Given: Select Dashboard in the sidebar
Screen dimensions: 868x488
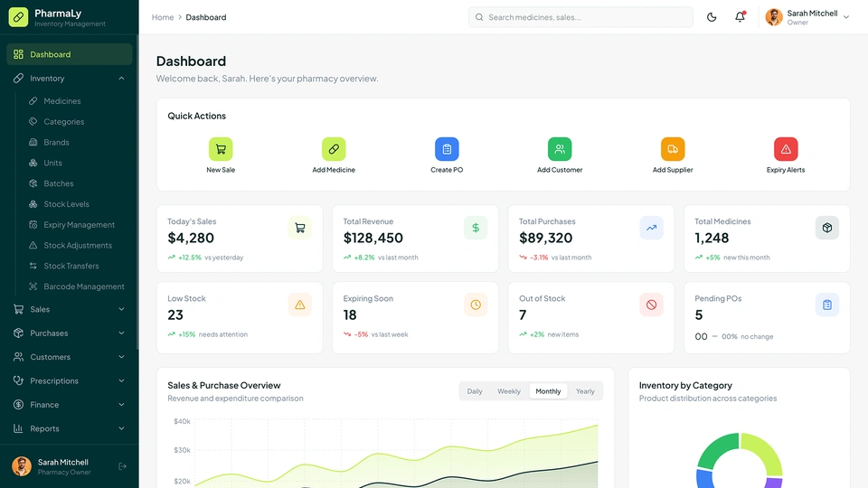Looking at the screenshot, I should pyautogui.click(x=70, y=54).
